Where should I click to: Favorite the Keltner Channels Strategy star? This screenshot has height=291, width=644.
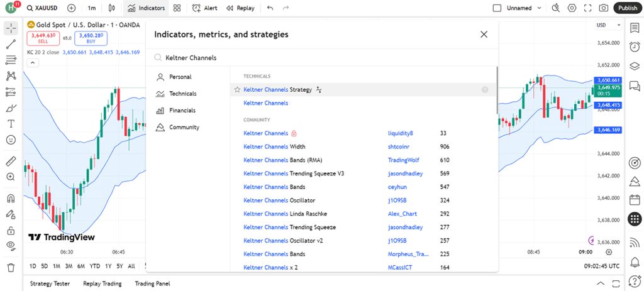[237, 89]
